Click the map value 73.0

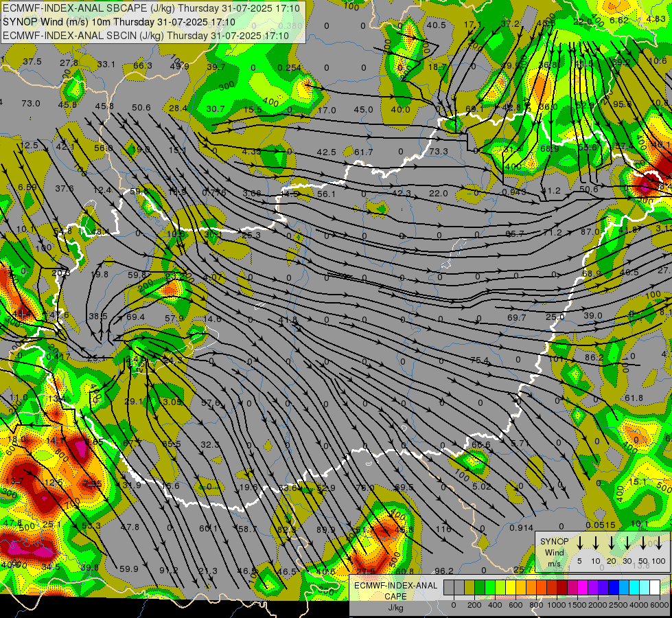click(x=31, y=104)
